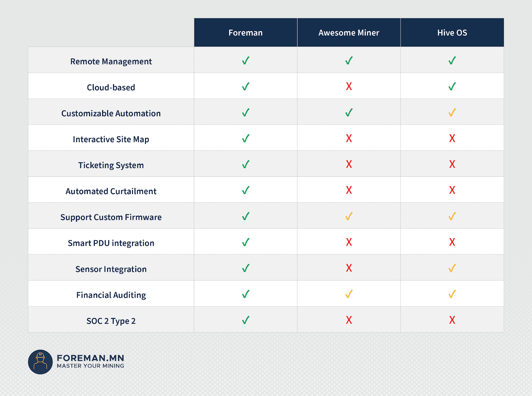
Task: Click Awesome Miner's yellow check for Financial Auditing
Action: [349, 294]
